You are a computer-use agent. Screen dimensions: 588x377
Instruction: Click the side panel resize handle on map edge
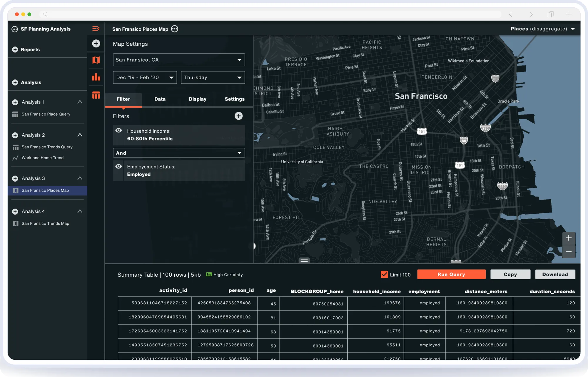click(254, 246)
